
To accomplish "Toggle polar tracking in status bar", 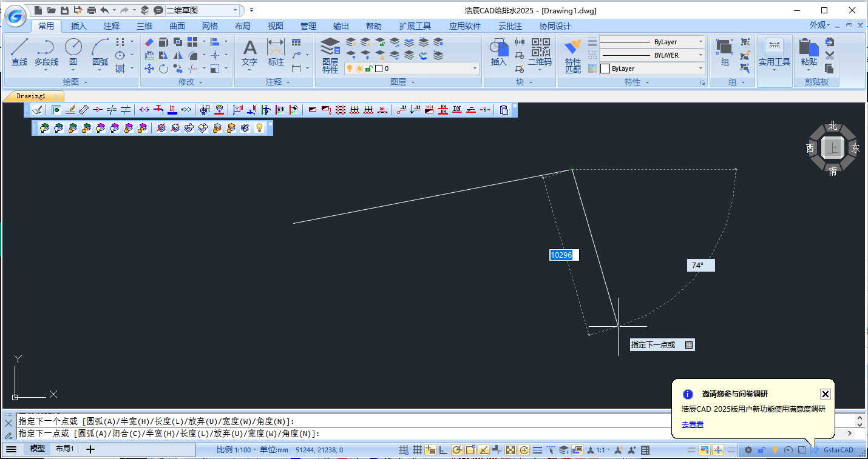I will [x=457, y=450].
